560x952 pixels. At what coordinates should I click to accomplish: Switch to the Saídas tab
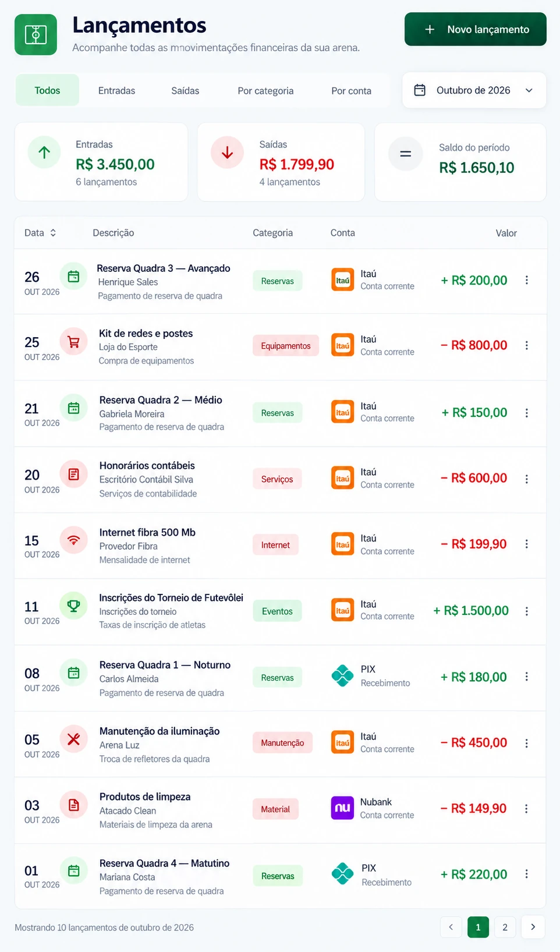[x=185, y=90]
